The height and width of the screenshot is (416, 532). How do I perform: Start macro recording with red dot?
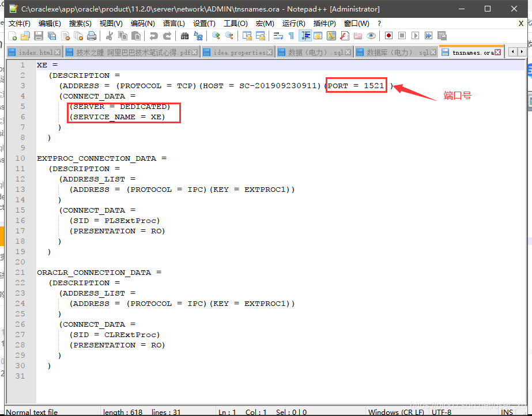click(389, 36)
